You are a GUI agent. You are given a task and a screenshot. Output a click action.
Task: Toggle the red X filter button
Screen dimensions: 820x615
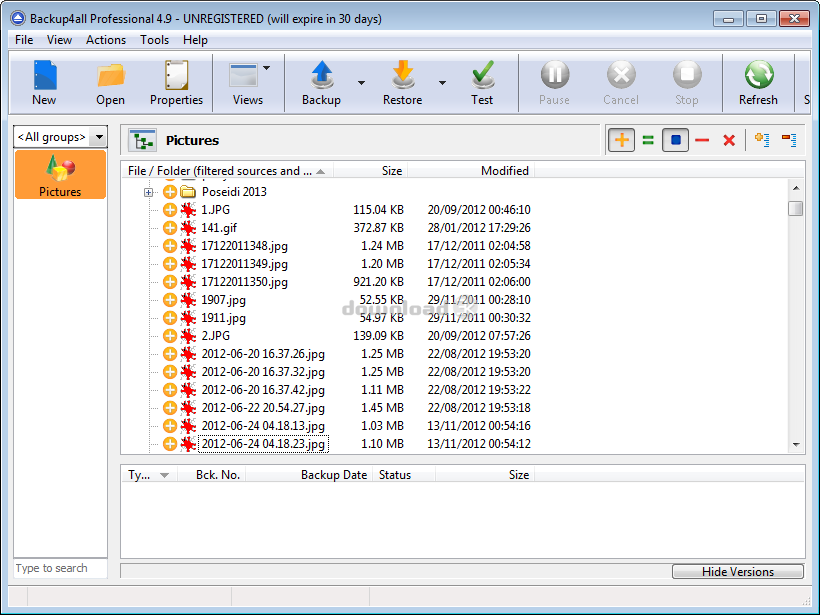tap(729, 140)
